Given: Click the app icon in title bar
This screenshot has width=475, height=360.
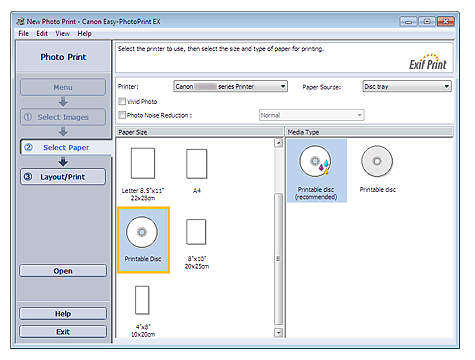Looking at the screenshot, I should click(21, 22).
